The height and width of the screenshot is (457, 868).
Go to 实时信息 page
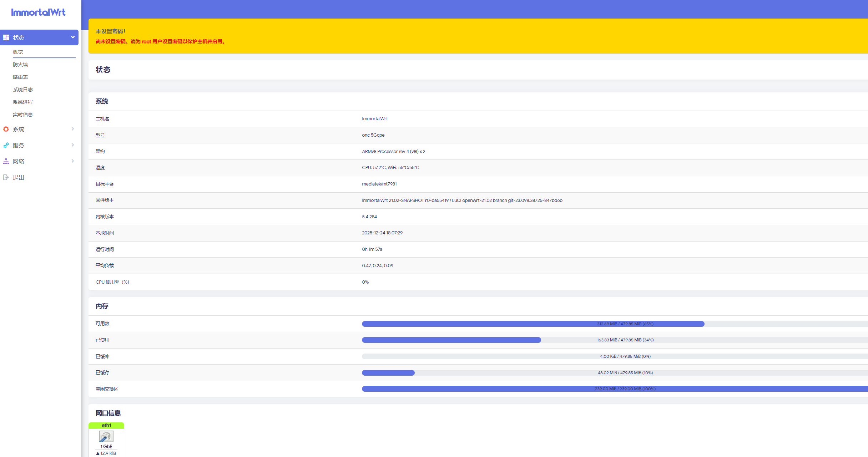[x=23, y=115]
